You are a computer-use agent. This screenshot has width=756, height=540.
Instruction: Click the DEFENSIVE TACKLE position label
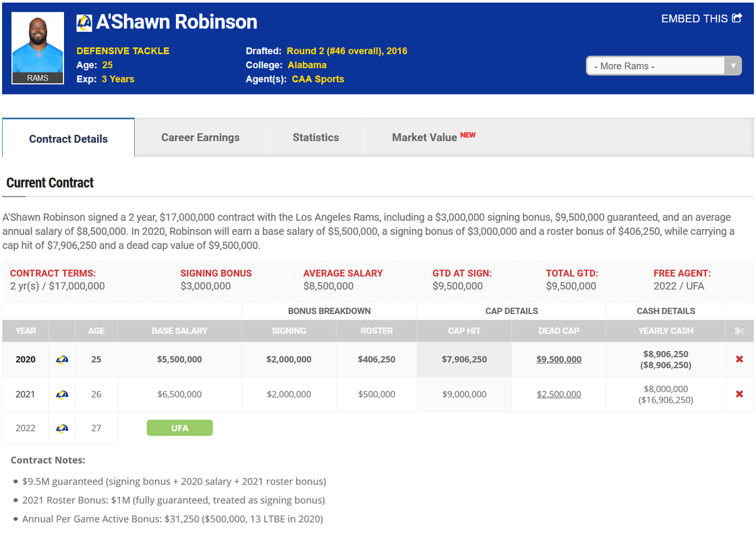tap(123, 51)
